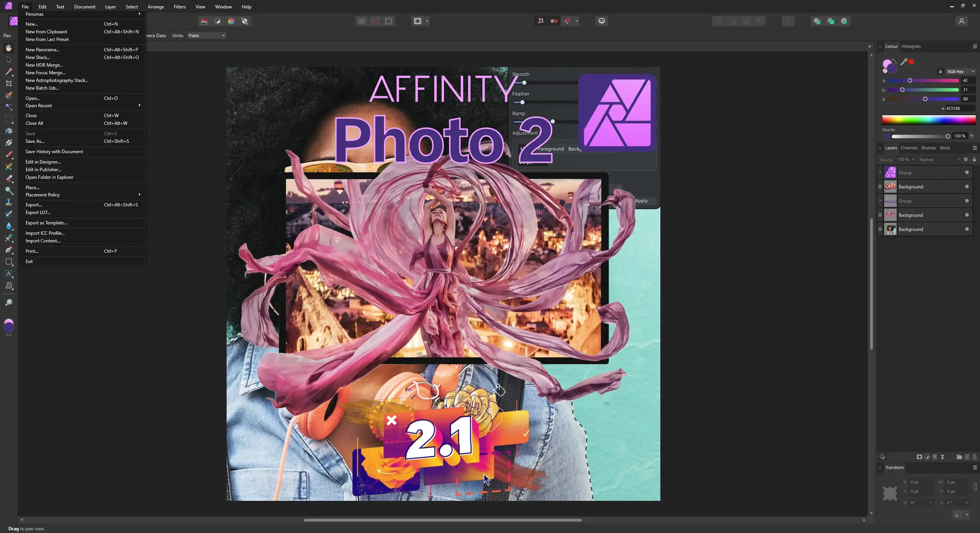Switch to the Histogram tab
This screenshot has width=980, height=533.
911,46
